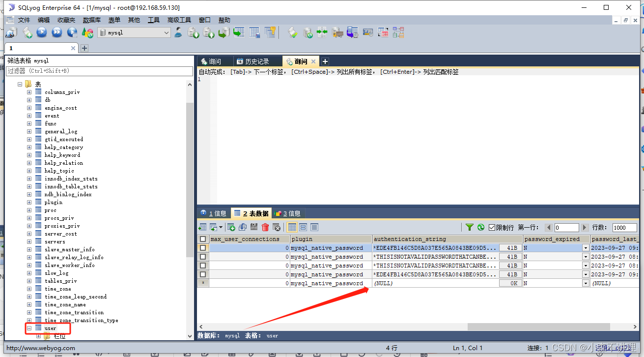Click the horizontal scrollbar thumb in results grid
Screen dimensions: 644x357
click(538, 327)
